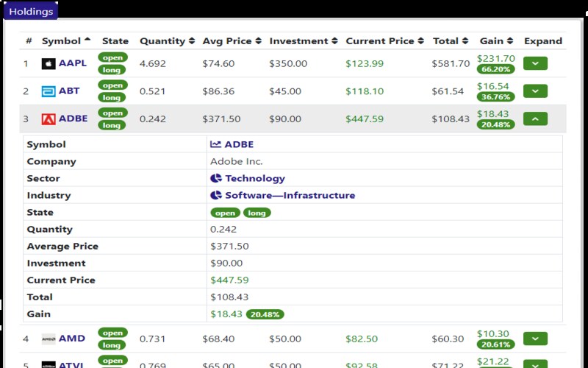Click the 36.76% gain badge
Image resolution: width=588 pixels, height=368 pixels.
coord(495,97)
